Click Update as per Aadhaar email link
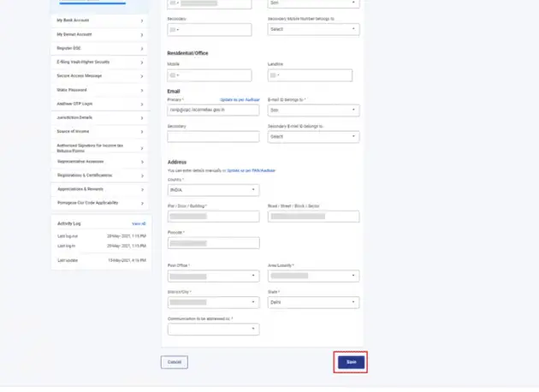 click(240, 100)
